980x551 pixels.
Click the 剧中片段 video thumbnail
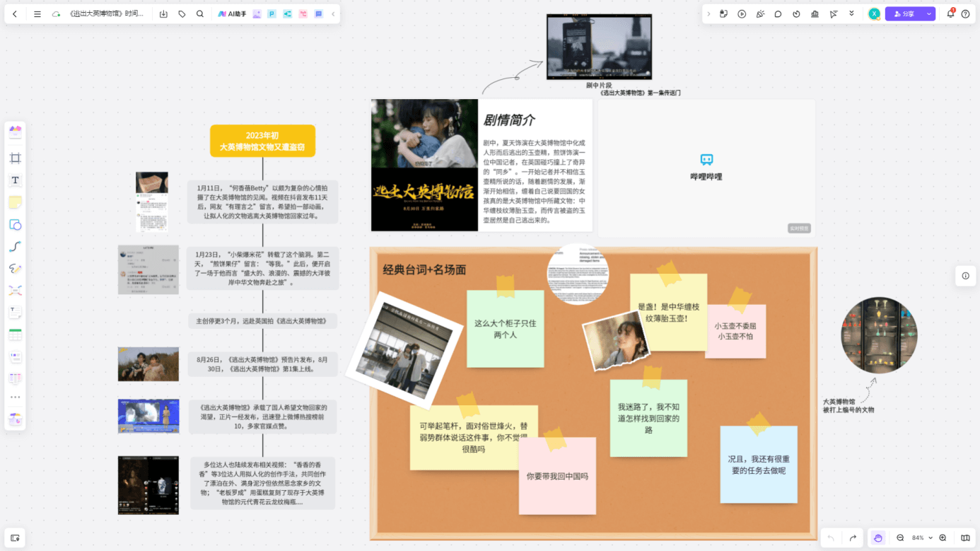pos(599,47)
